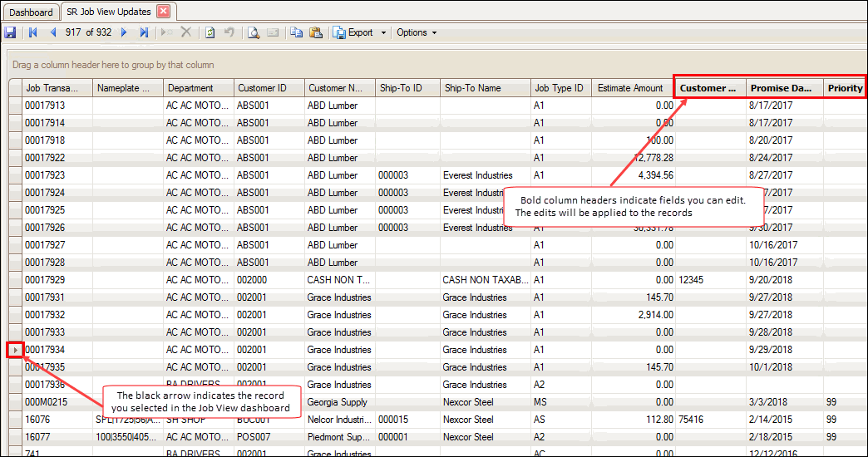Click the Save disk icon in toolbar
Viewport: 868px width, 457px height.
tap(10, 32)
